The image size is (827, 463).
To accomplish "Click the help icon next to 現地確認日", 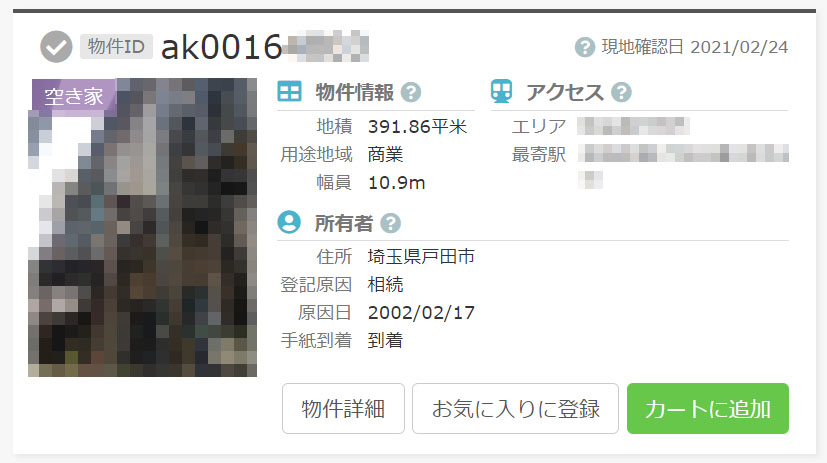I will 584,47.
